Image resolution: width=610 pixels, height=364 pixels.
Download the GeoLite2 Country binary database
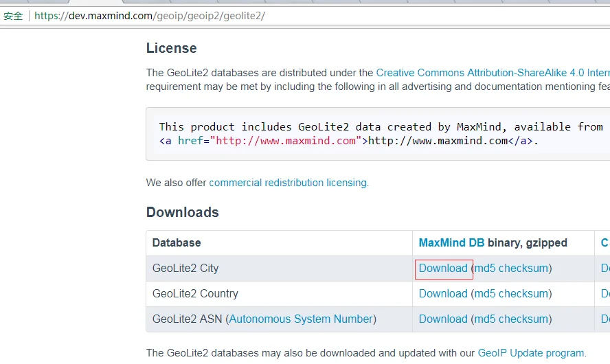[x=443, y=294]
